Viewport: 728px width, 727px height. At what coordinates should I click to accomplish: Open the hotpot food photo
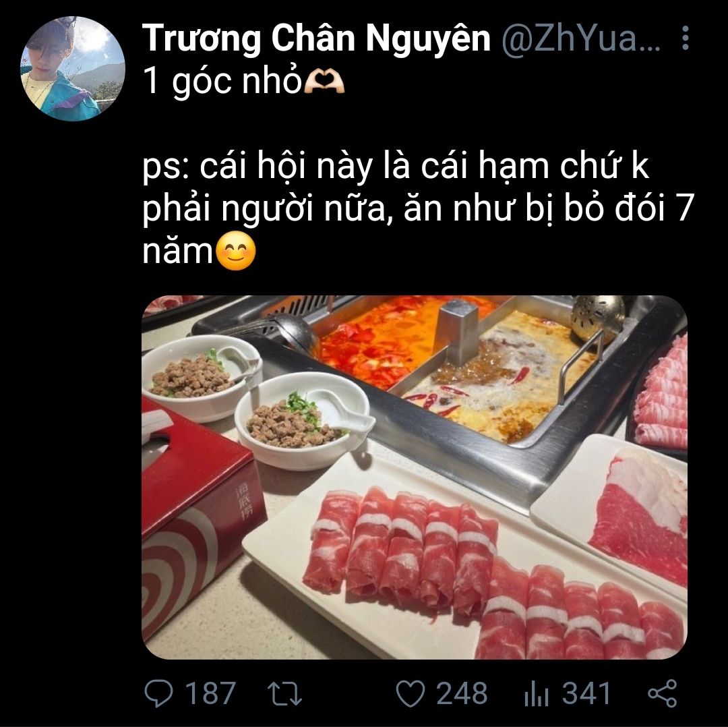pos(414,477)
